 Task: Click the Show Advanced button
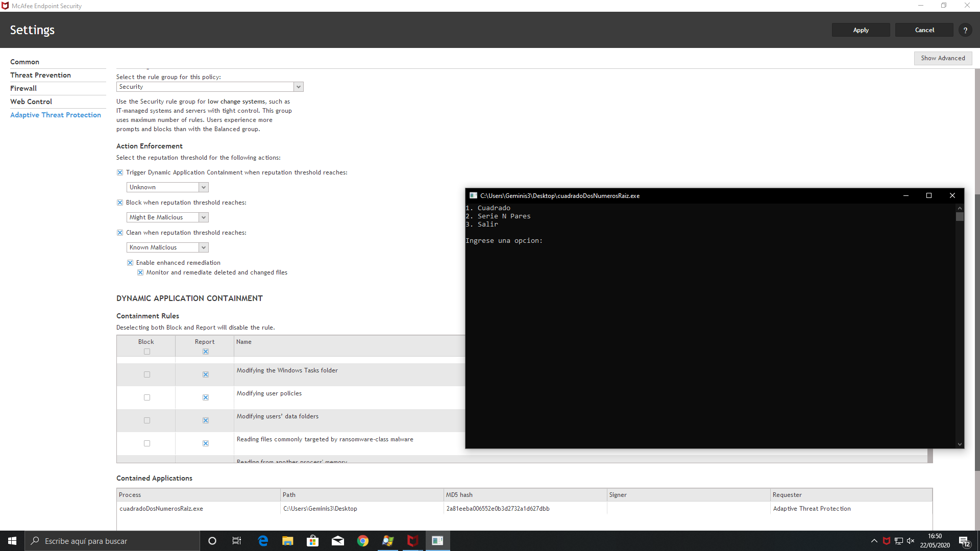942,58
